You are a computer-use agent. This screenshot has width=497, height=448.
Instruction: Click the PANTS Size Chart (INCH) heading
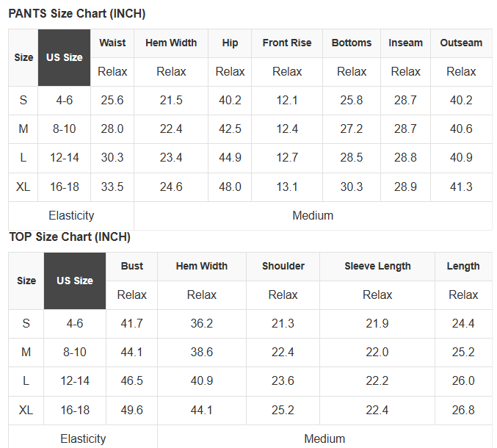[x=77, y=14]
